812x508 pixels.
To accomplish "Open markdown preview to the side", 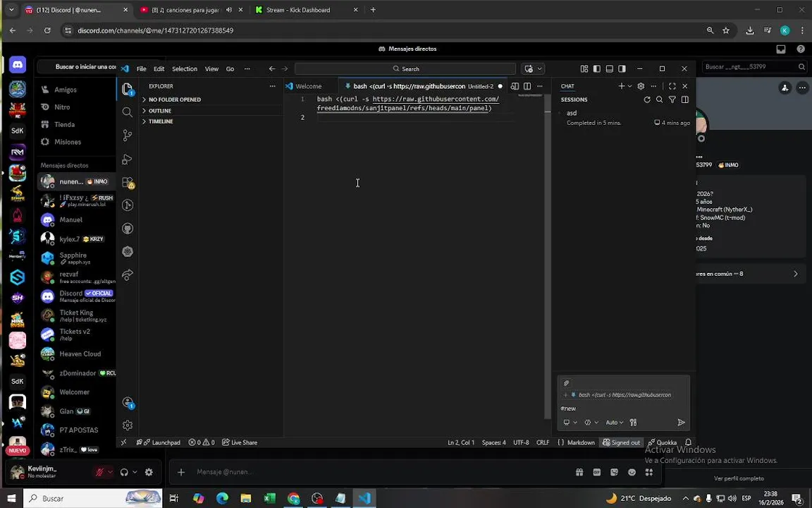I will [515, 86].
